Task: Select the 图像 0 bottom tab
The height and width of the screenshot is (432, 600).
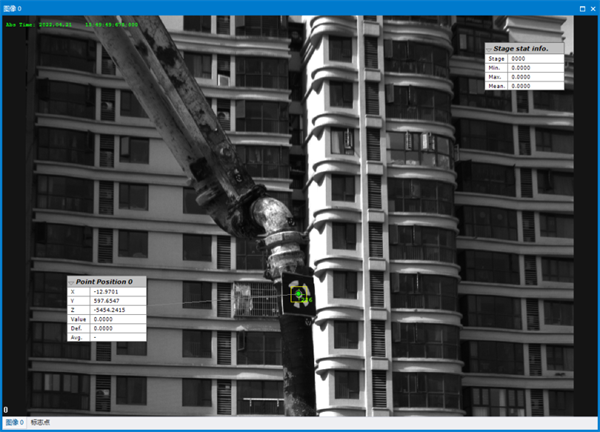Action: coord(13,423)
